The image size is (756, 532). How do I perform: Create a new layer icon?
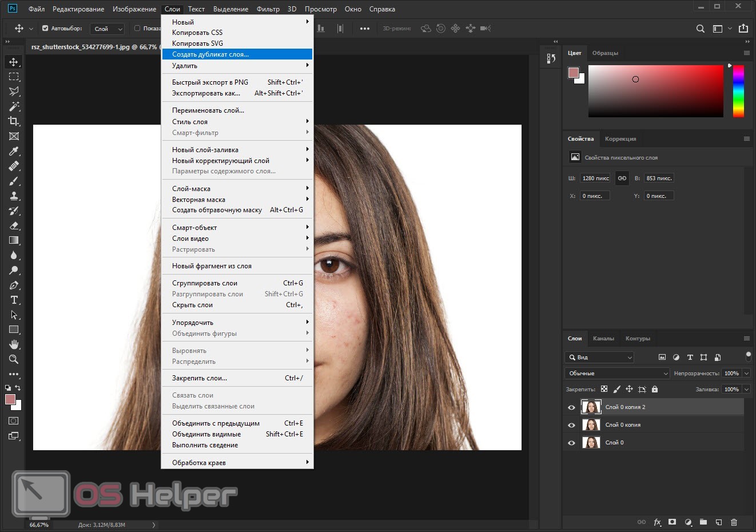click(719, 522)
